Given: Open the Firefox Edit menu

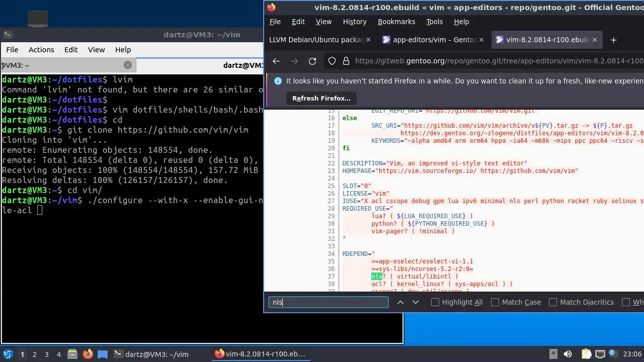Looking at the screenshot, I should point(298,22).
